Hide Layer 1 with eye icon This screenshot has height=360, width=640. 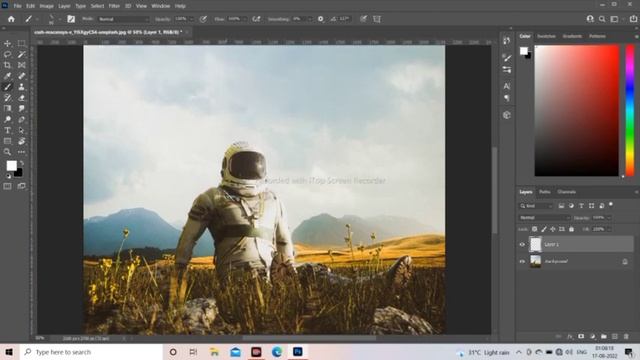[522, 244]
